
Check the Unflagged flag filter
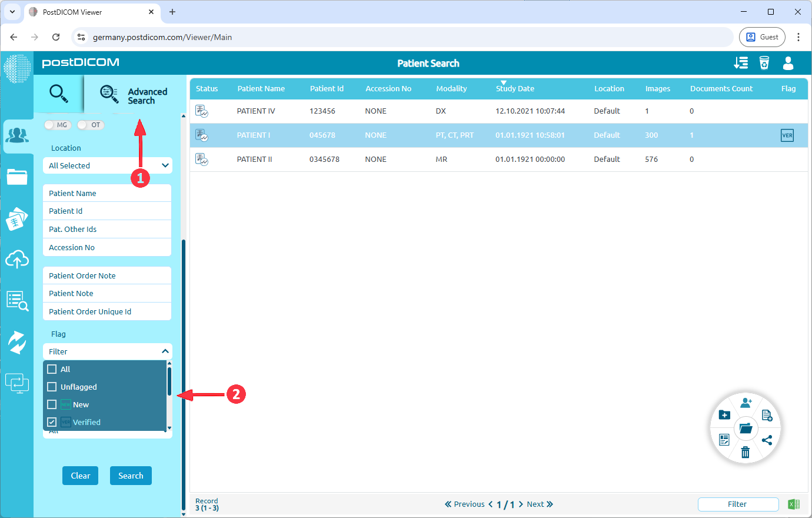(x=52, y=387)
